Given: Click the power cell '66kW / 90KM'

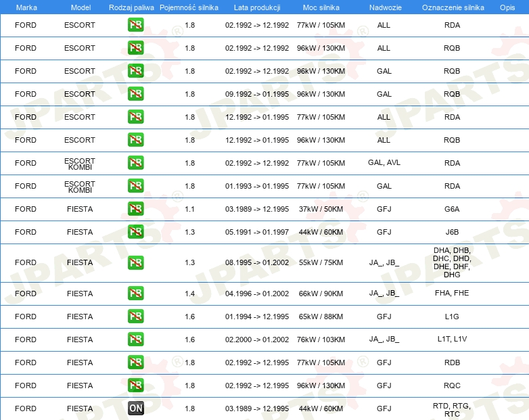Looking at the screenshot, I should tap(321, 294).
